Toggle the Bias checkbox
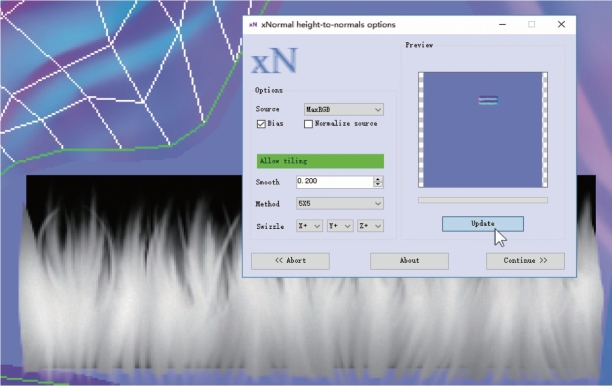612x386 pixels. (261, 124)
